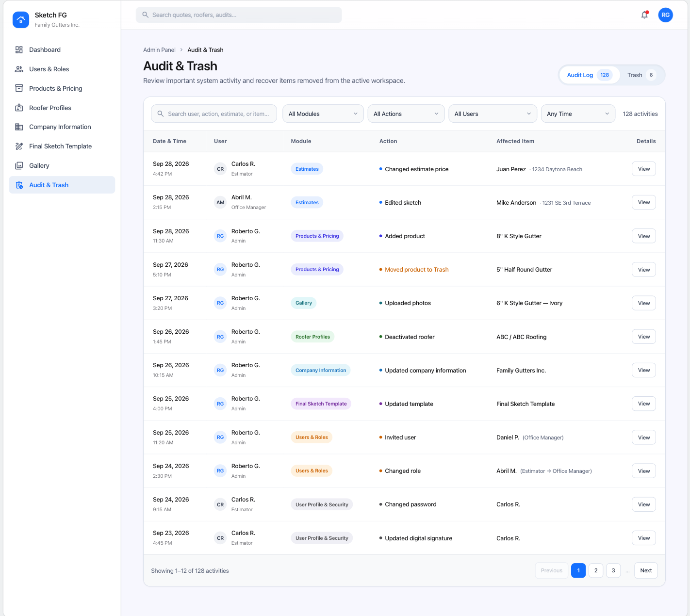690x616 pixels.
Task: Click the CR avatar on the Sep 28 4:42 PM row
Action: click(x=220, y=169)
